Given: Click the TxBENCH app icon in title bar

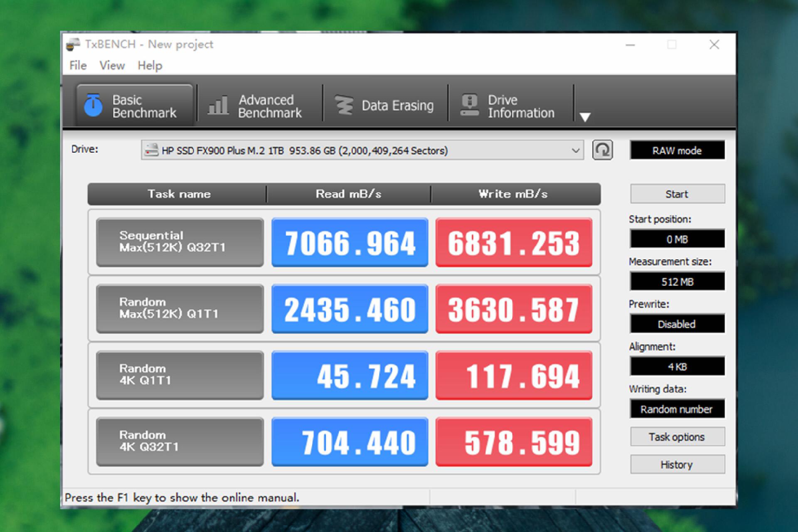Looking at the screenshot, I should coord(73,44).
